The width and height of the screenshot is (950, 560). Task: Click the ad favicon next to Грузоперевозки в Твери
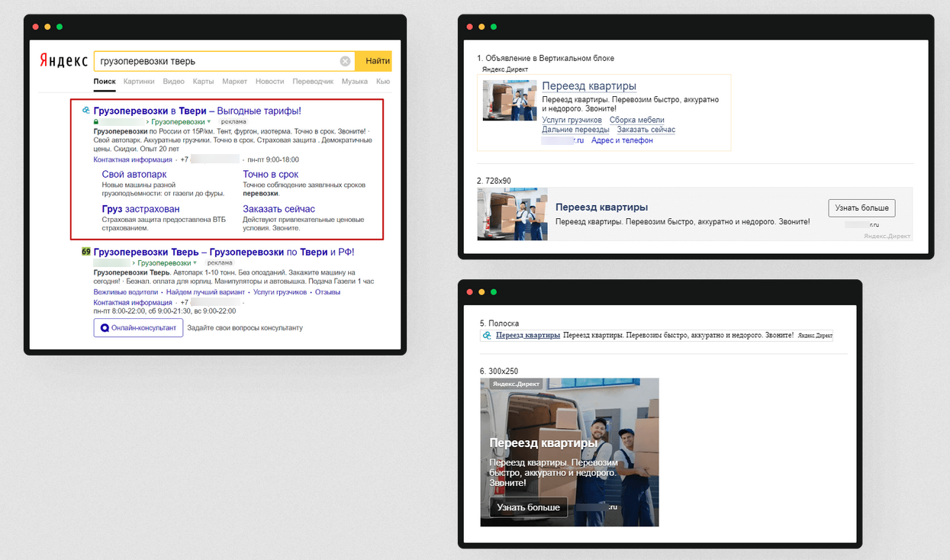coord(86,111)
